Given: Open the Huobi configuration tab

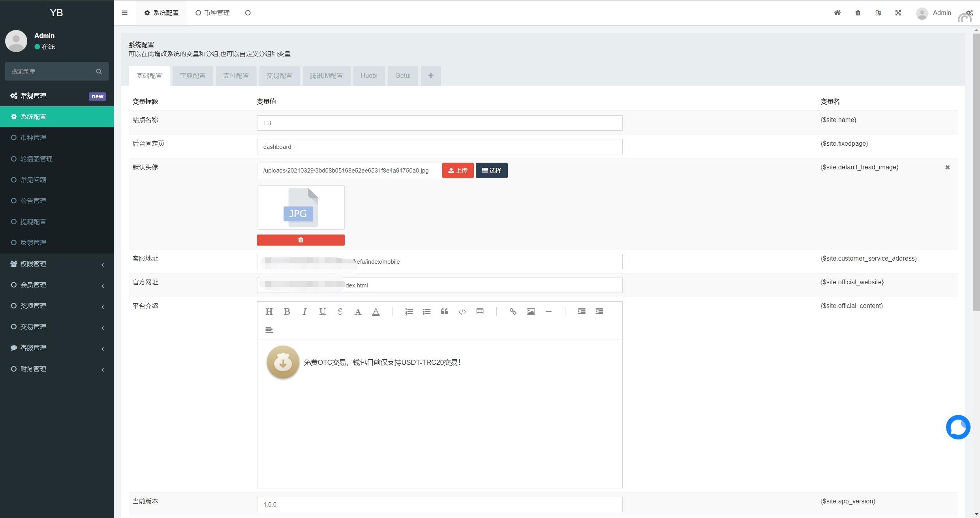Looking at the screenshot, I should [x=369, y=76].
